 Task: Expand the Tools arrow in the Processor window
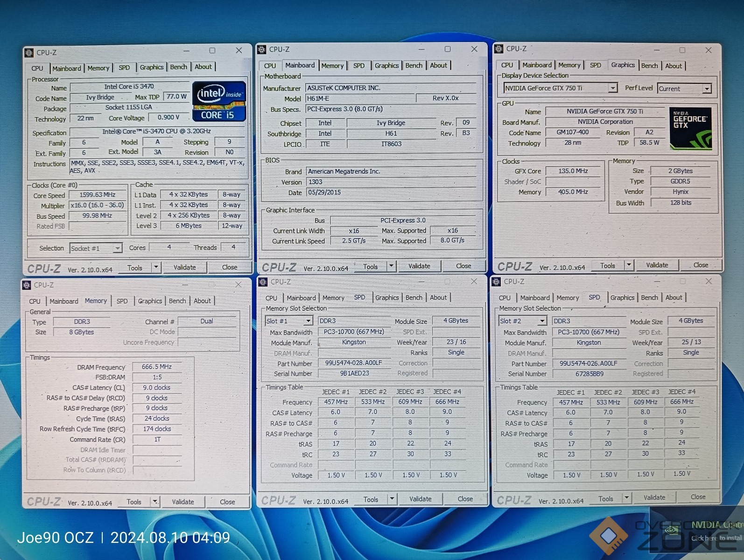[156, 267]
